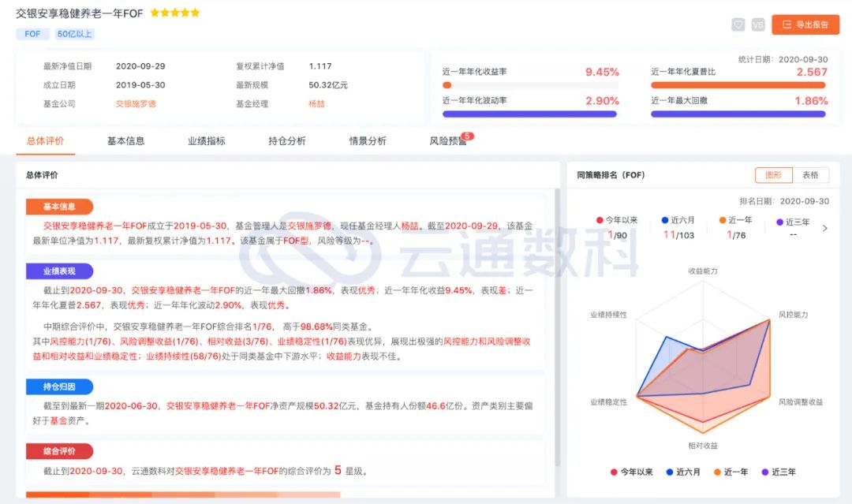Click the 近一年年化夏普比 orange progress bar
Image resolution: width=852 pixels, height=504 pixels.
click(x=738, y=85)
